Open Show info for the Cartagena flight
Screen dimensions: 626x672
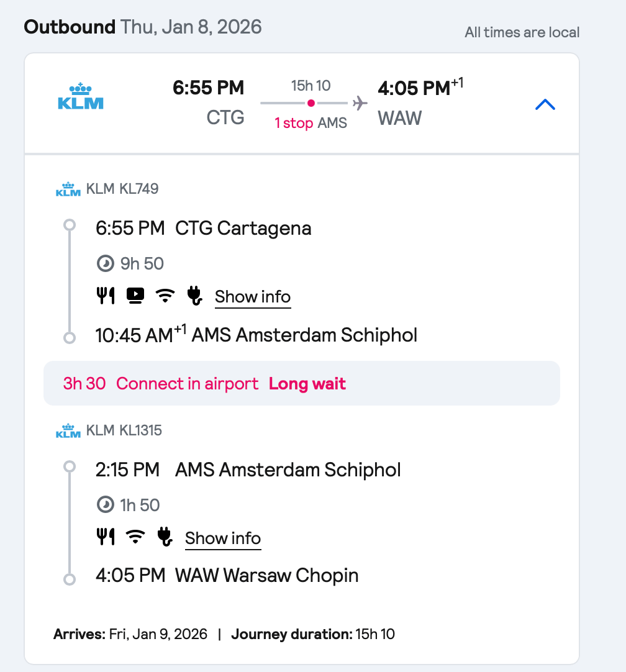click(253, 297)
